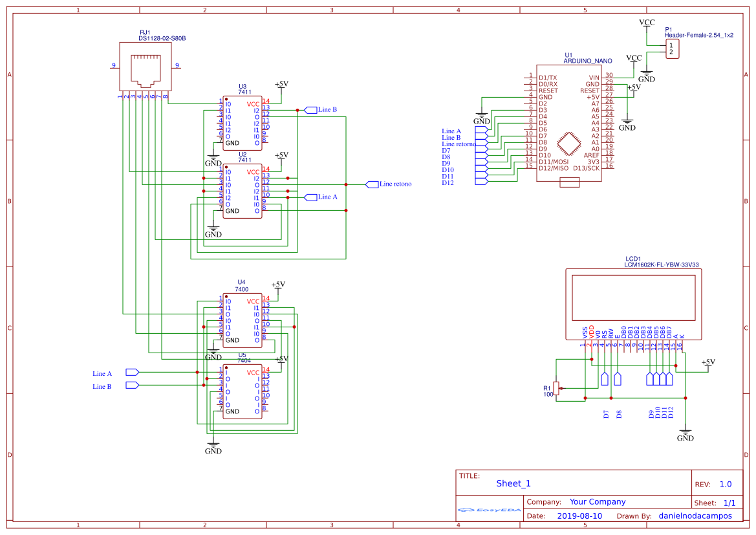Viewport: 756px width, 535px height.
Task: Click the 3V3 pin label on Arduino
Action: coord(594,162)
